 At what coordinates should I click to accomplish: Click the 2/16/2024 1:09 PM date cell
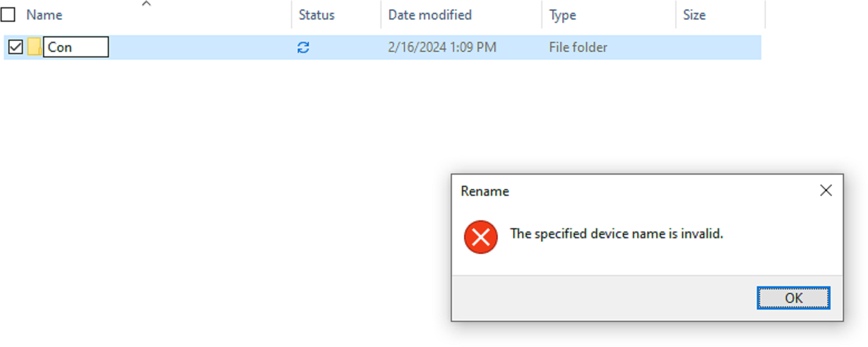coord(442,48)
